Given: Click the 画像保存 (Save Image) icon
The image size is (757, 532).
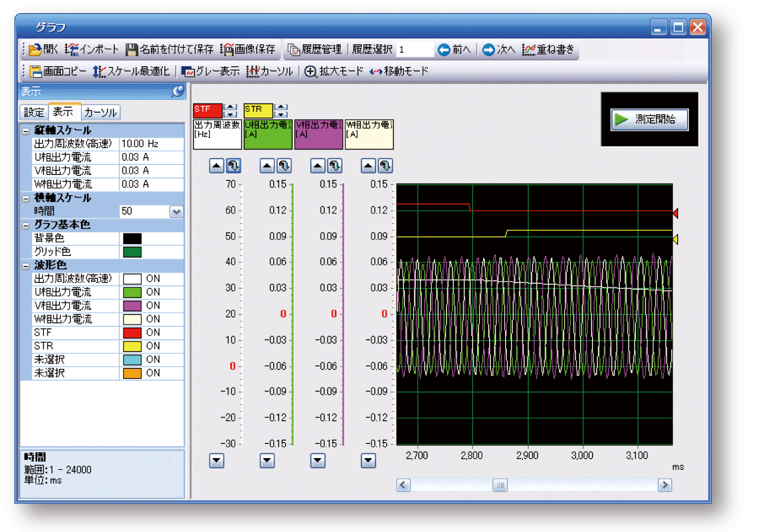Looking at the screenshot, I should [227, 50].
